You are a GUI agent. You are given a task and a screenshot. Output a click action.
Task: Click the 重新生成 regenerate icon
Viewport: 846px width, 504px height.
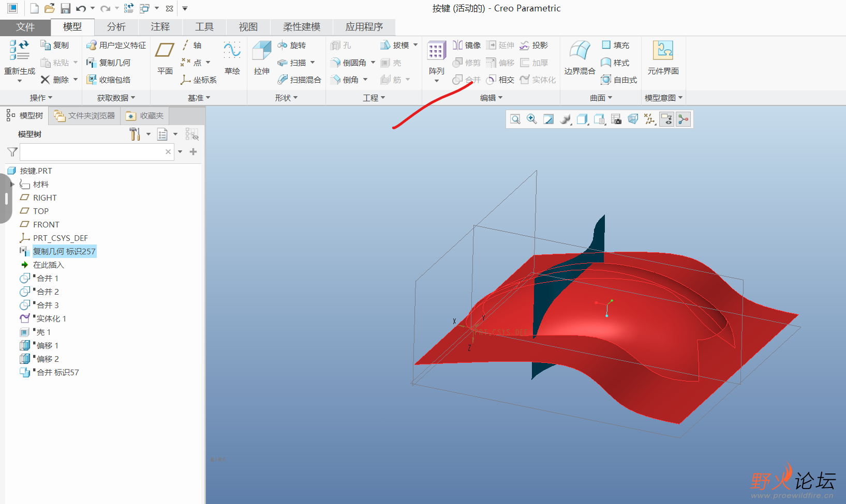(19, 51)
